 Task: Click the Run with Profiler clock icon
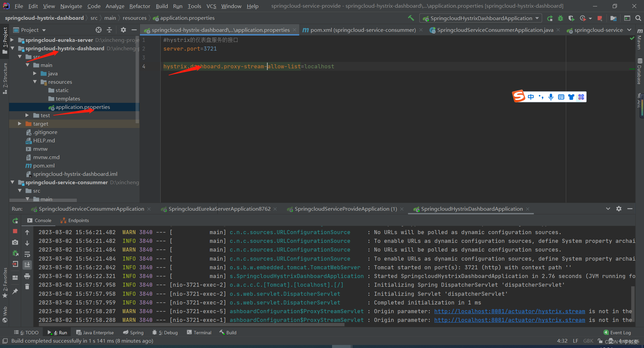tap(583, 18)
